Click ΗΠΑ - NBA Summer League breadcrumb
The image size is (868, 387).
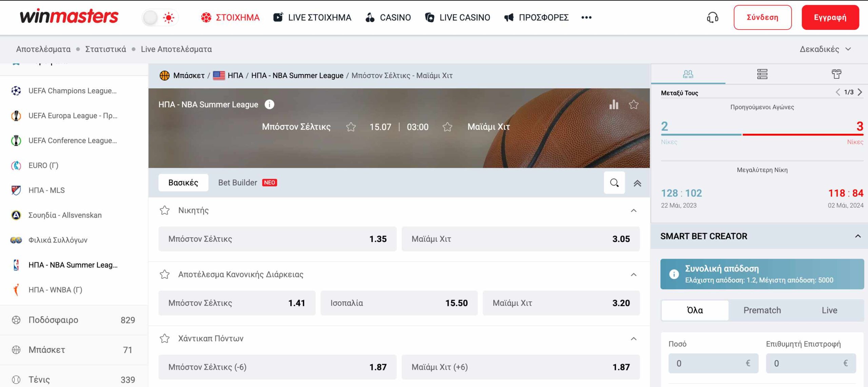click(x=297, y=75)
